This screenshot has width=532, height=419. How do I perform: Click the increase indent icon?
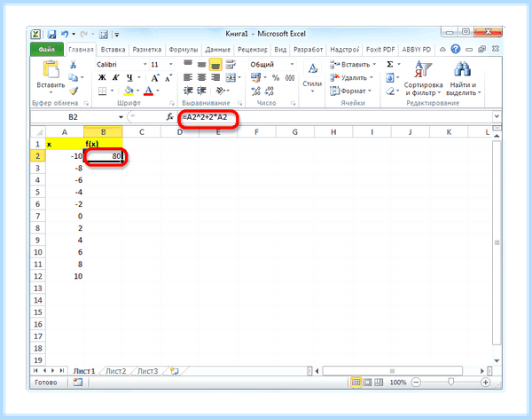(202, 91)
